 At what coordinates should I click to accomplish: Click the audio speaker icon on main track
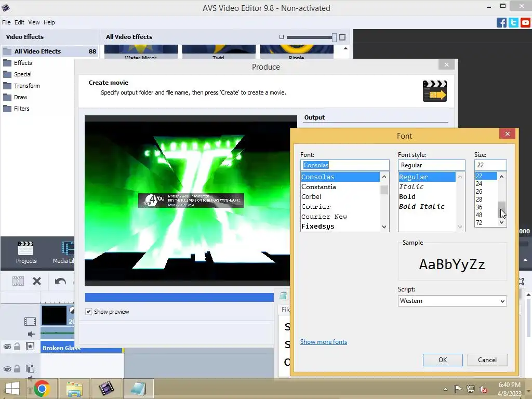31,334
